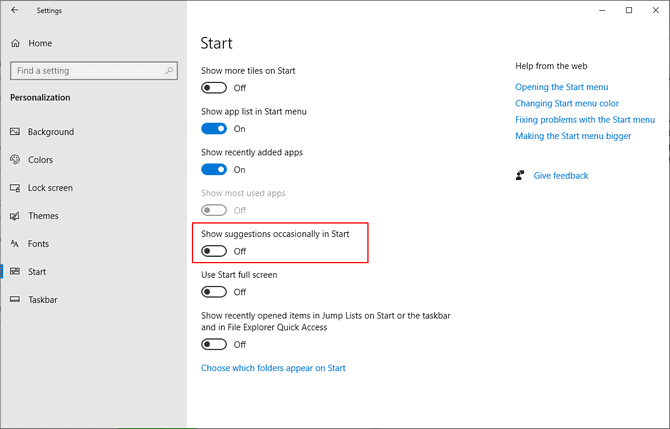Select the Themes brush icon
670x429 pixels.
15,216
